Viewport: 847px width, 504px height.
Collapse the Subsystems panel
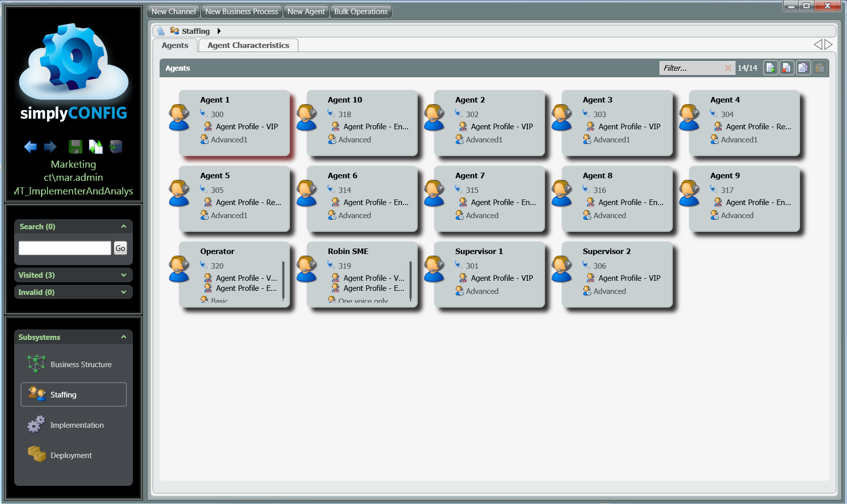click(124, 337)
